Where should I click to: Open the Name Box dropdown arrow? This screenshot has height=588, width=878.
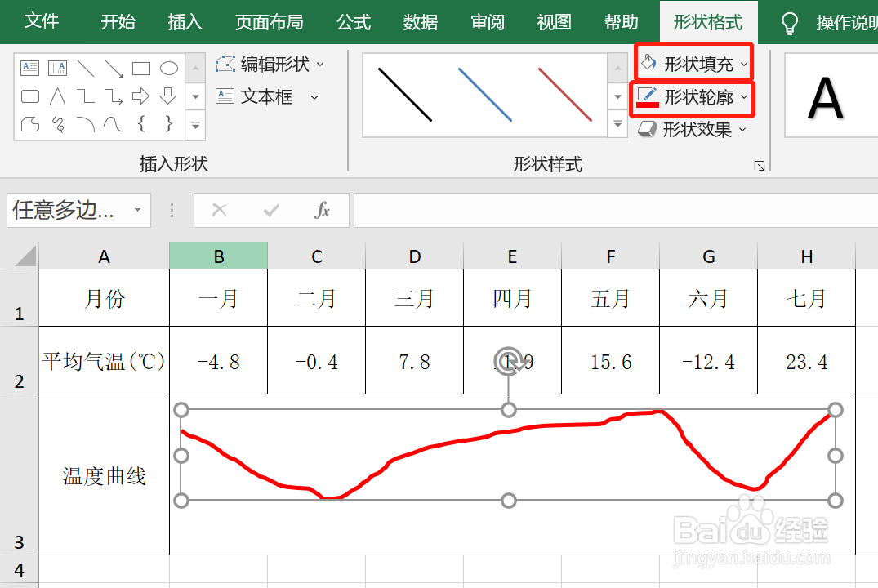tap(137, 210)
